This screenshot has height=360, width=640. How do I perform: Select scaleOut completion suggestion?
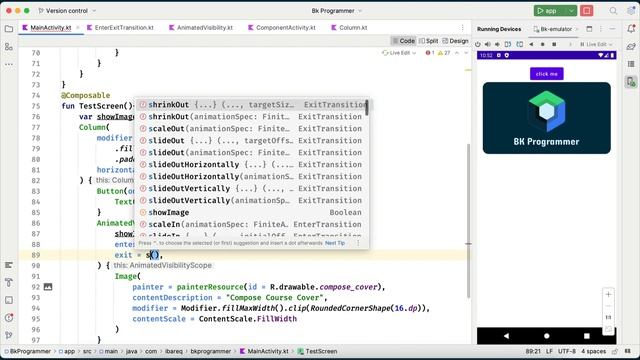(253, 129)
